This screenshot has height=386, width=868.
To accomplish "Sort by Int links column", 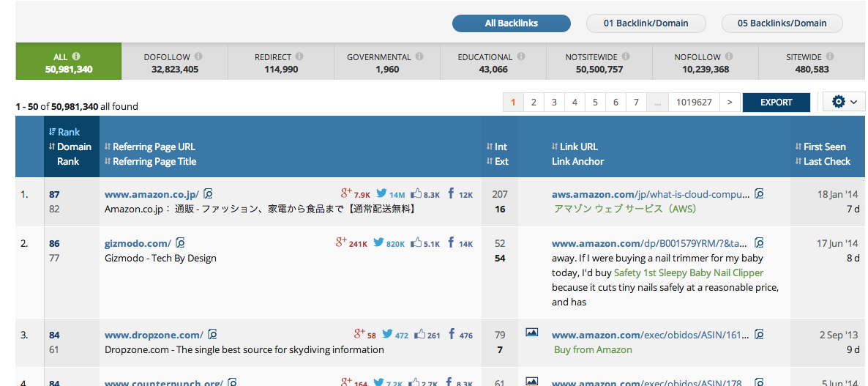I will tap(496, 146).
